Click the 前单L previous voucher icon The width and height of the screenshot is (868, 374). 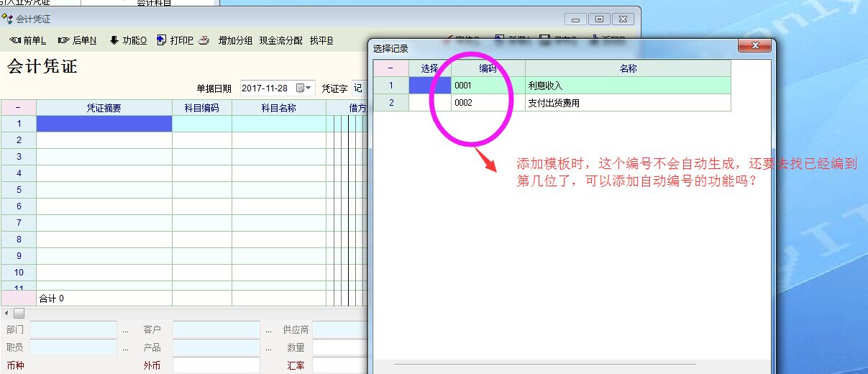click(14, 40)
